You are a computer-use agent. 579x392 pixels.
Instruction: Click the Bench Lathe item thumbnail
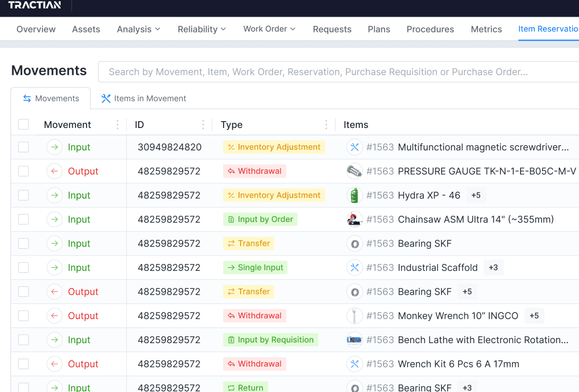354,339
